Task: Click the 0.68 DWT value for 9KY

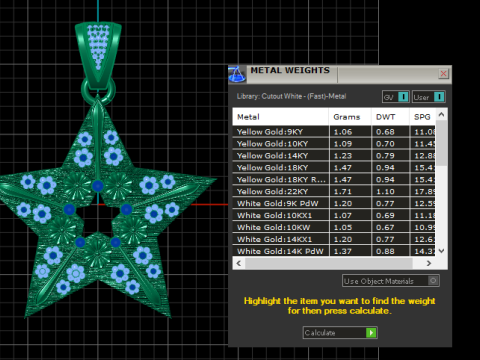Action: tap(385, 132)
